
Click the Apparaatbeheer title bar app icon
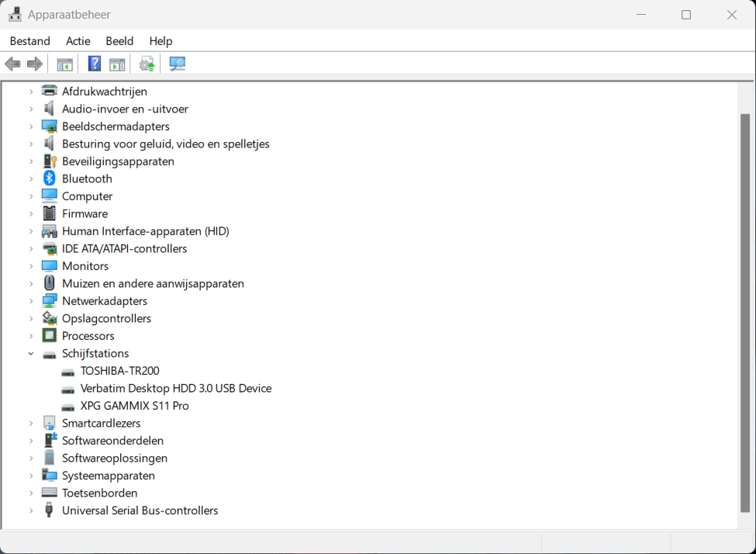[15, 15]
